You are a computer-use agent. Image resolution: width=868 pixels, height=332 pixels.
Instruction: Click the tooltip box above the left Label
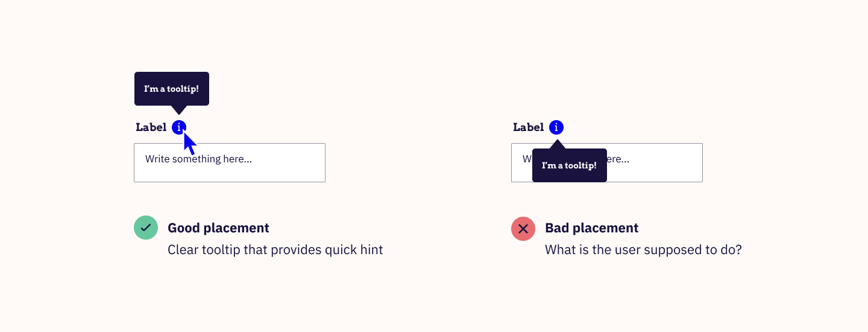(x=172, y=89)
